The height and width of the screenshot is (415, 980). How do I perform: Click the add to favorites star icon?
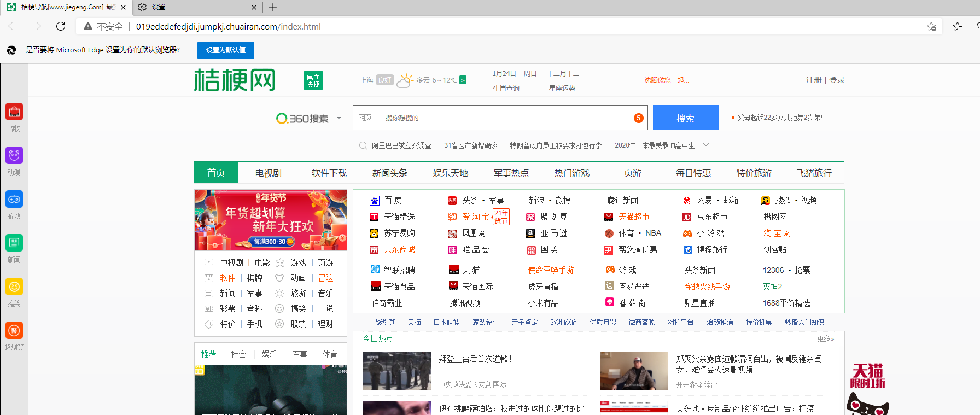pyautogui.click(x=931, y=26)
